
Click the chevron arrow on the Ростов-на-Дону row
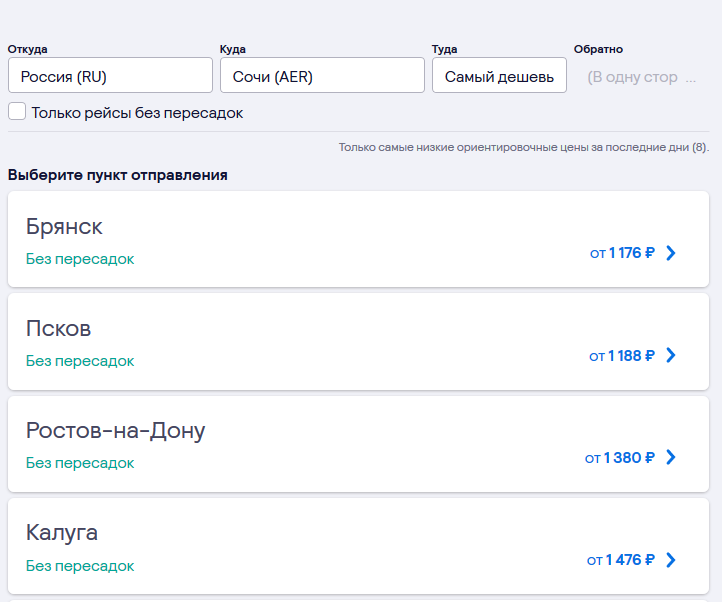[x=671, y=457]
